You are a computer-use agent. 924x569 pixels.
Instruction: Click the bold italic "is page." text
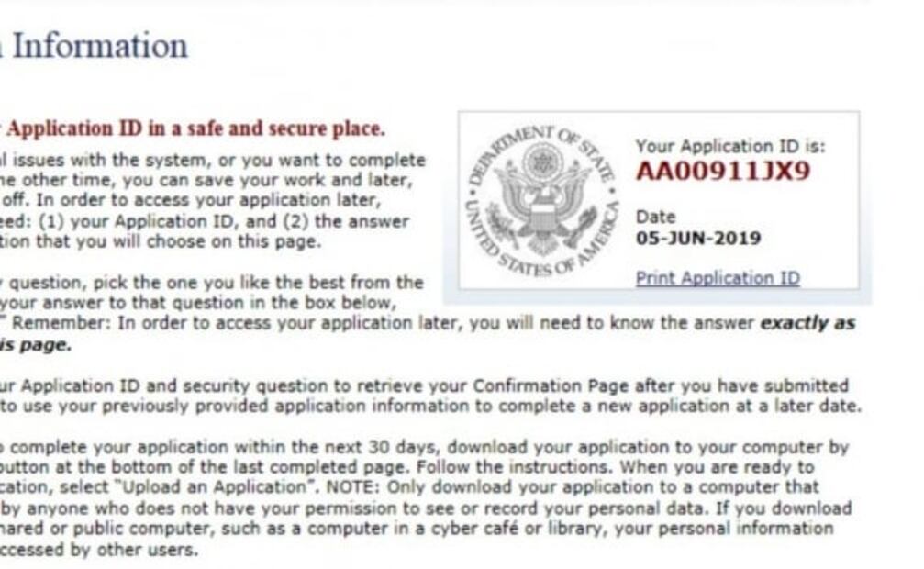[x=37, y=345]
